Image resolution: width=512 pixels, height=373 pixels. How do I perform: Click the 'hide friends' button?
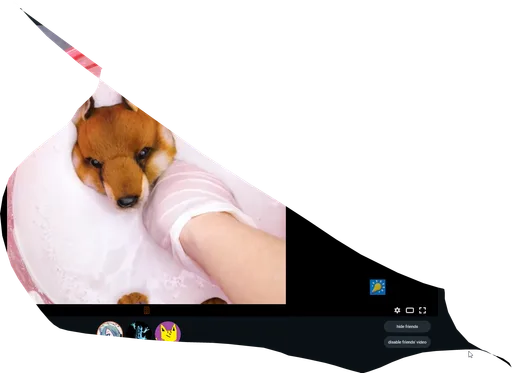[x=407, y=326]
